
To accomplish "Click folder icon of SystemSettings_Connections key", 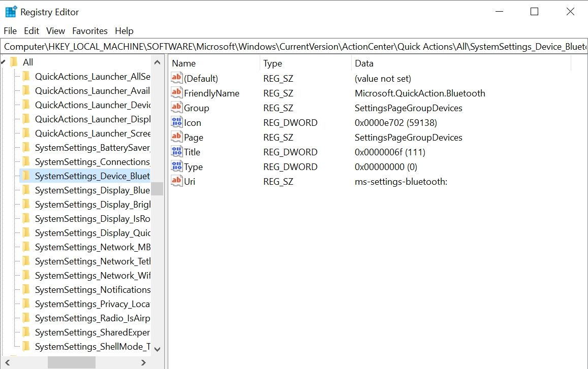I will click(26, 162).
